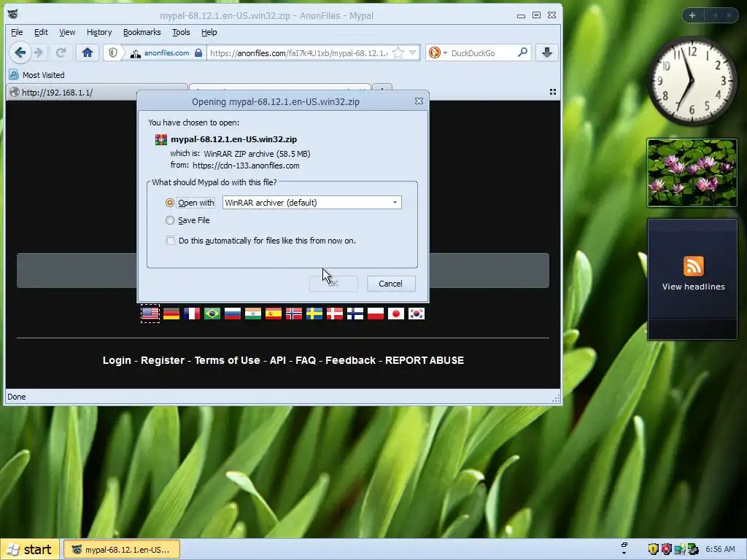
Task: Open the Login link
Action: pos(117,360)
